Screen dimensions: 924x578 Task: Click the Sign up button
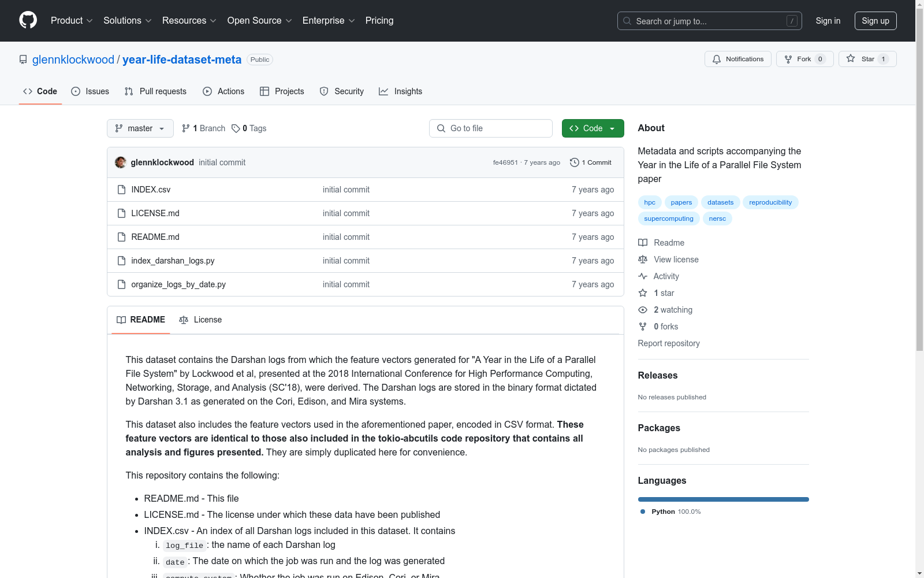(875, 21)
